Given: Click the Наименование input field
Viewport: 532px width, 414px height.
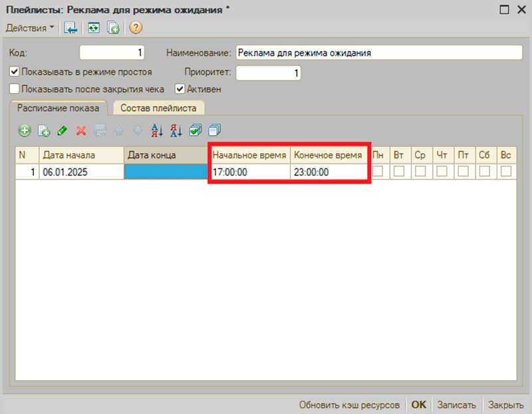Looking at the screenshot, I should tap(379, 53).
